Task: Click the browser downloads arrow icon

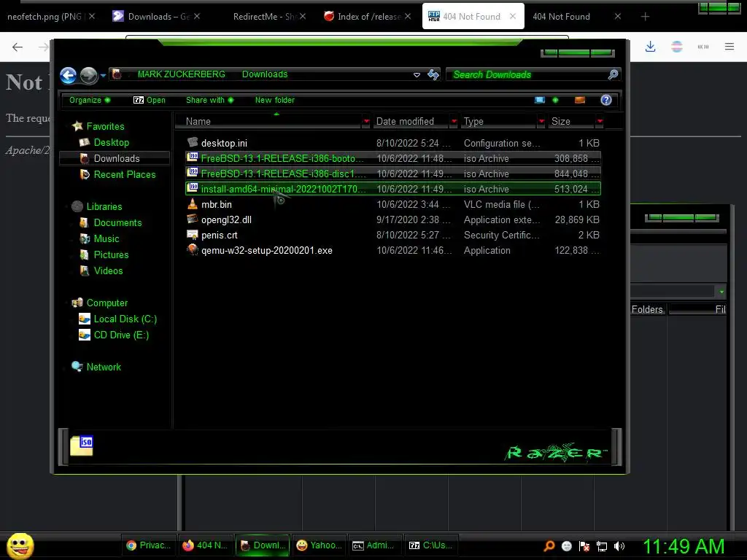Action: click(650, 47)
